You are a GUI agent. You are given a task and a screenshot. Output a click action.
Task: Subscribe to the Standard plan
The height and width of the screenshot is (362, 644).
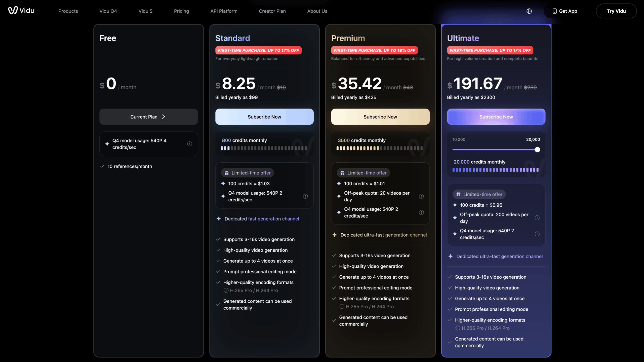click(264, 117)
